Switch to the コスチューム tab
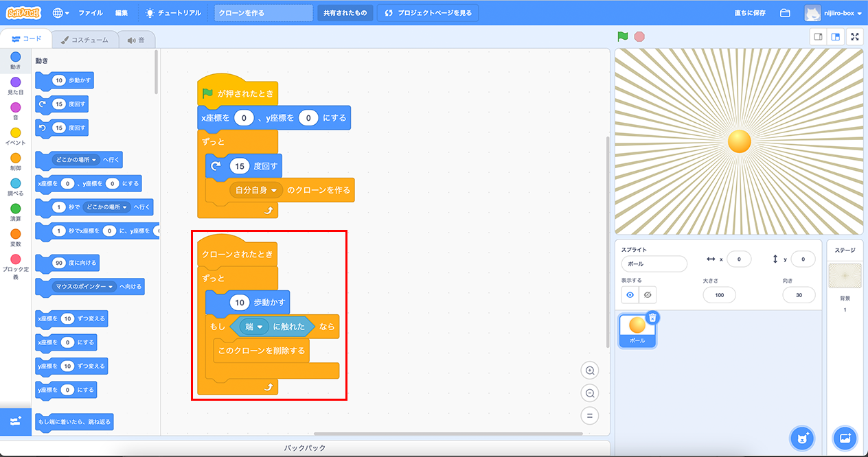This screenshot has width=868, height=457. (84, 40)
